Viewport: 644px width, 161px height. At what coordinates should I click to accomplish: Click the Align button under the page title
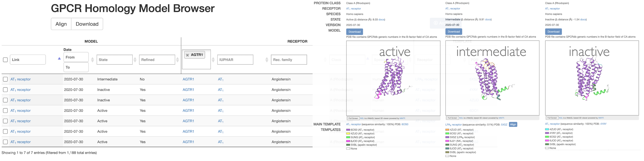point(61,24)
